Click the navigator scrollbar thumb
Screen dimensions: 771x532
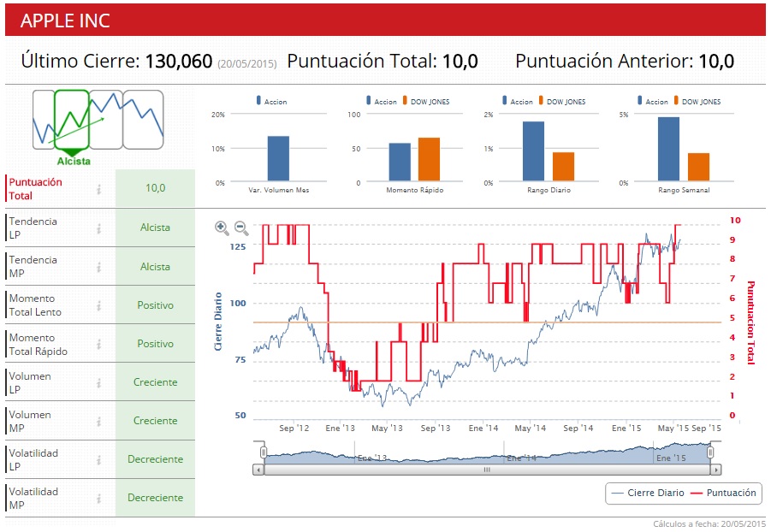[x=487, y=470]
